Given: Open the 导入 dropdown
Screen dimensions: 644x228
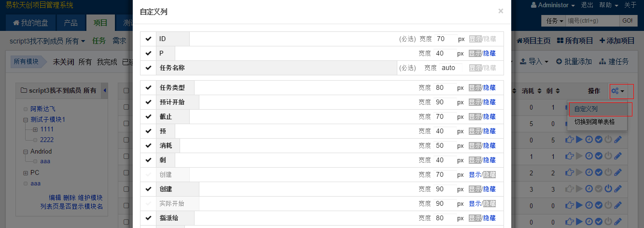Looking at the screenshot, I should click(535, 62).
